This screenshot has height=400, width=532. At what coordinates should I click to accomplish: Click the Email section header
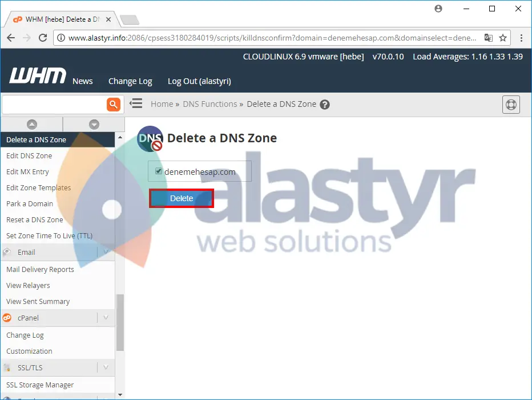(x=58, y=252)
